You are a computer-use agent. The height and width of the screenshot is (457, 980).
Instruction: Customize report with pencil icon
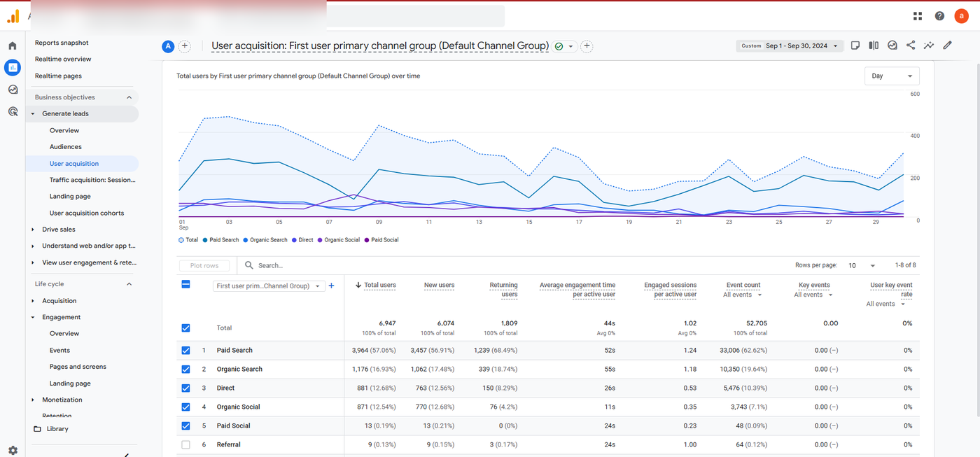pos(947,45)
